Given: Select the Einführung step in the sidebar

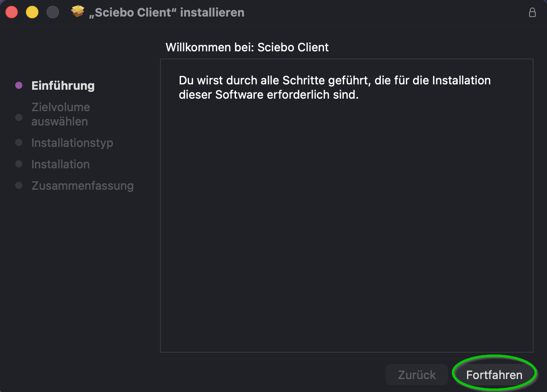Looking at the screenshot, I should pyautogui.click(x=63, y=85).
